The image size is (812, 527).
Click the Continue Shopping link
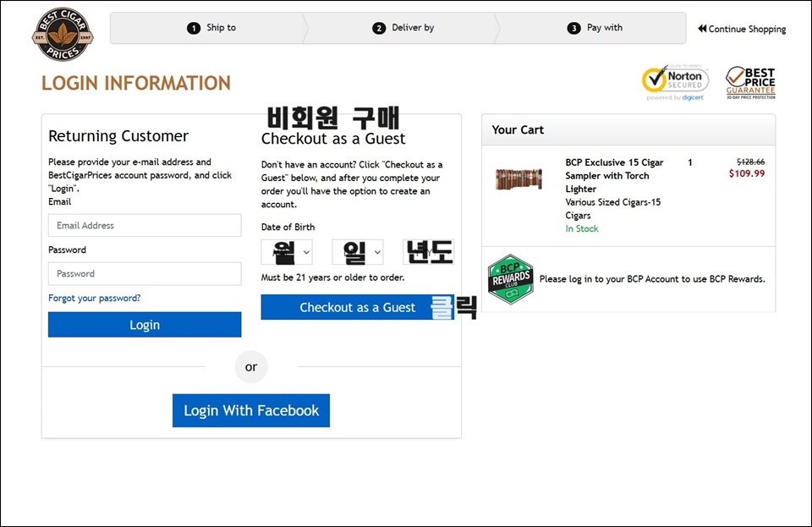[742, 29]
